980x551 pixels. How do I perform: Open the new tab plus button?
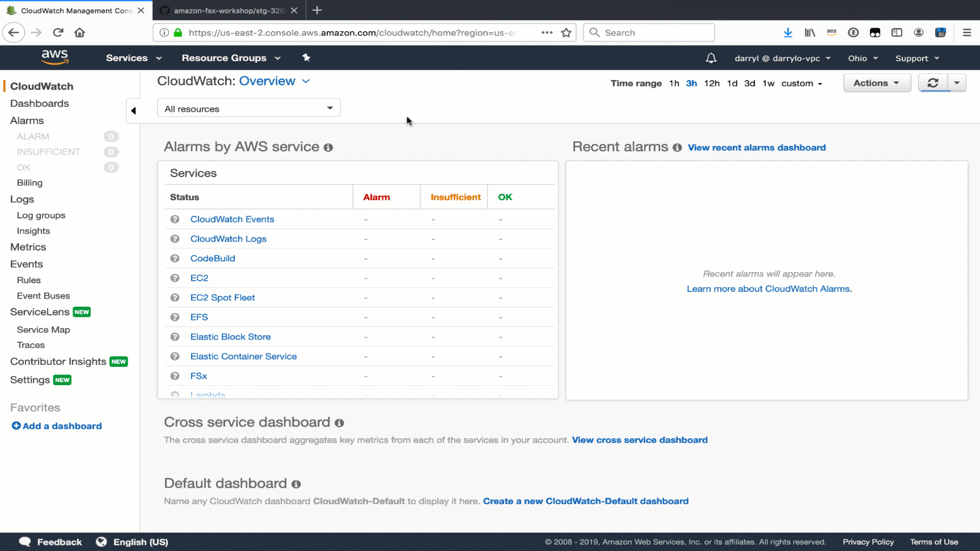317,10
